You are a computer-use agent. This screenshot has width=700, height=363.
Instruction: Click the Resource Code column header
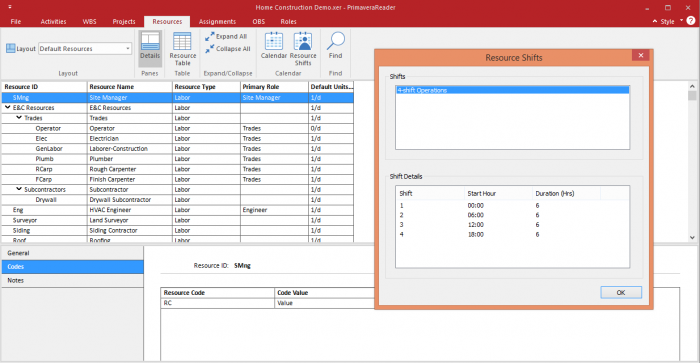tap(217, 293)
